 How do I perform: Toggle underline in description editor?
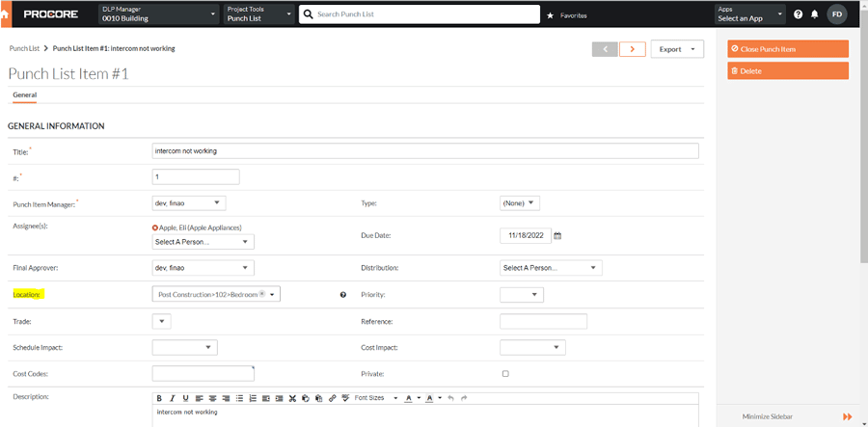point(185,398)
